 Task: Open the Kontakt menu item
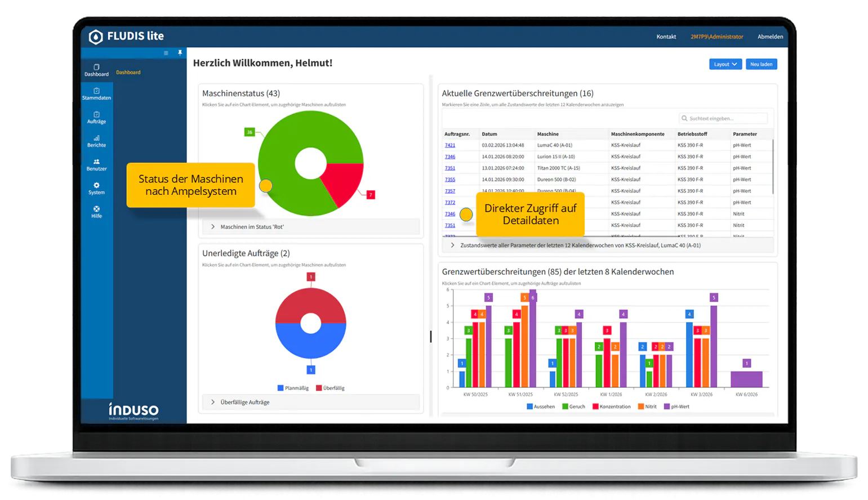[x=666, y=36]
